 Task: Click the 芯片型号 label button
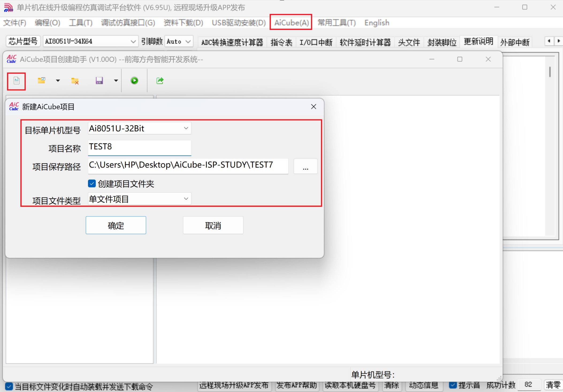(x=23, y=41)
